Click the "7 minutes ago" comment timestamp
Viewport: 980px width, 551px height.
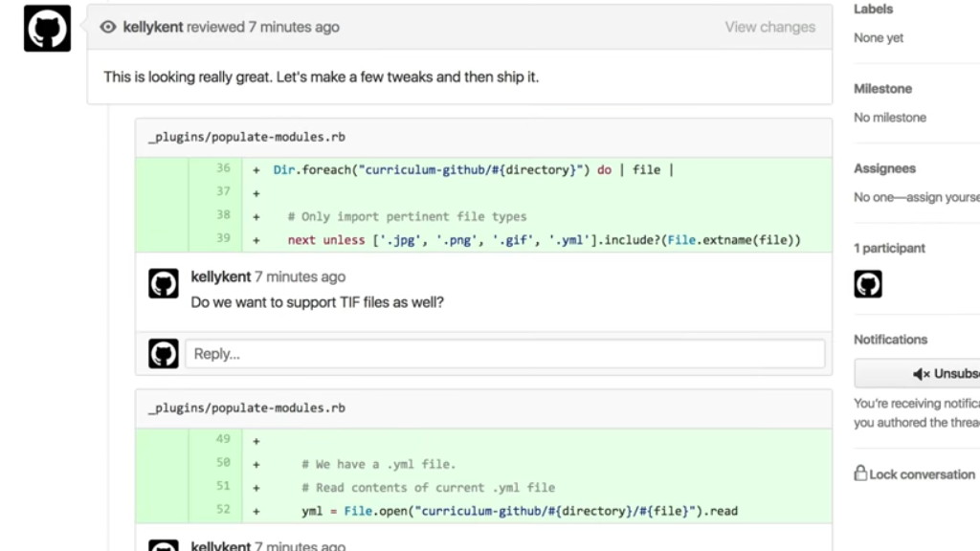click(x=300, y=277)
